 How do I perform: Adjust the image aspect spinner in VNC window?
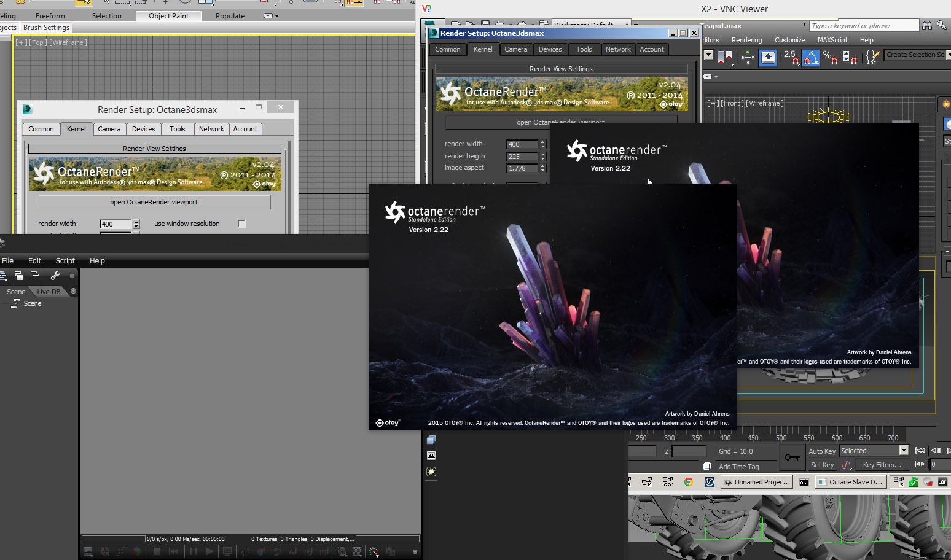click(542, 168)
